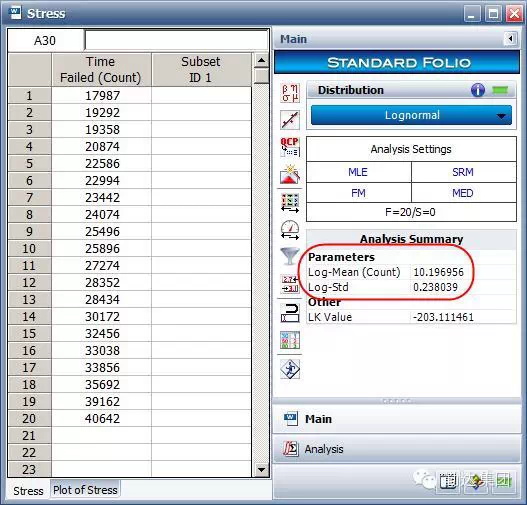Toggle the SRM setting
The image size is (527, 505).
463,172
